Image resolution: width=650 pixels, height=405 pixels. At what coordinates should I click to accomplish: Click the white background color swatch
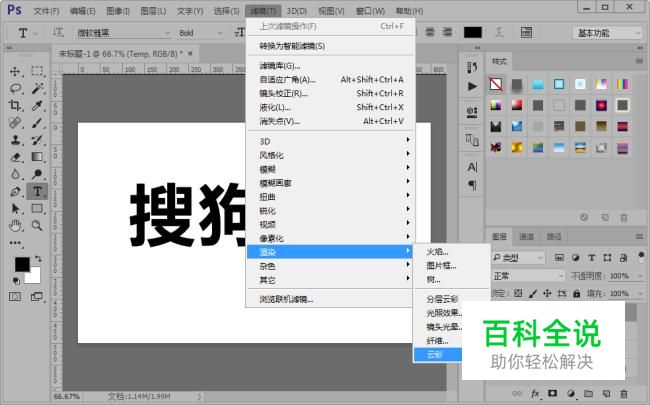34,277
